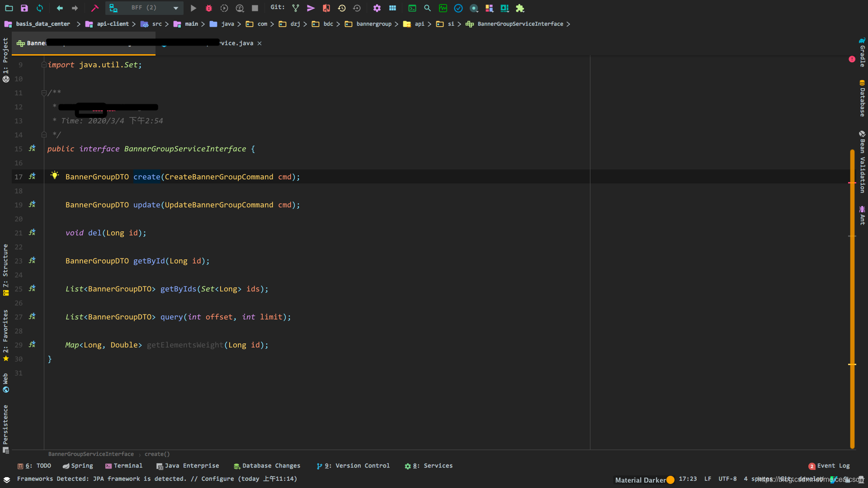Viewport: 868px width, 488px height.
Task: Click implementation gutter icon on create line
Action: [32, 177]
